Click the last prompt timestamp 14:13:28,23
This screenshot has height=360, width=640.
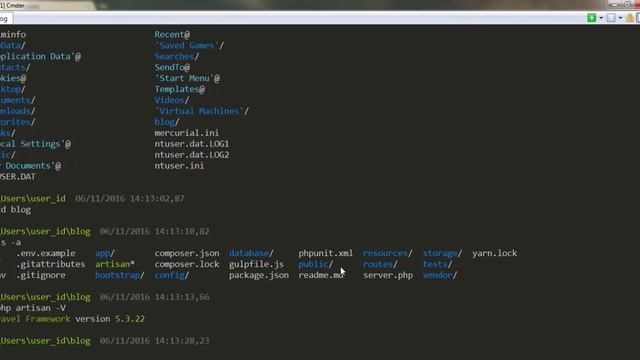182,341
